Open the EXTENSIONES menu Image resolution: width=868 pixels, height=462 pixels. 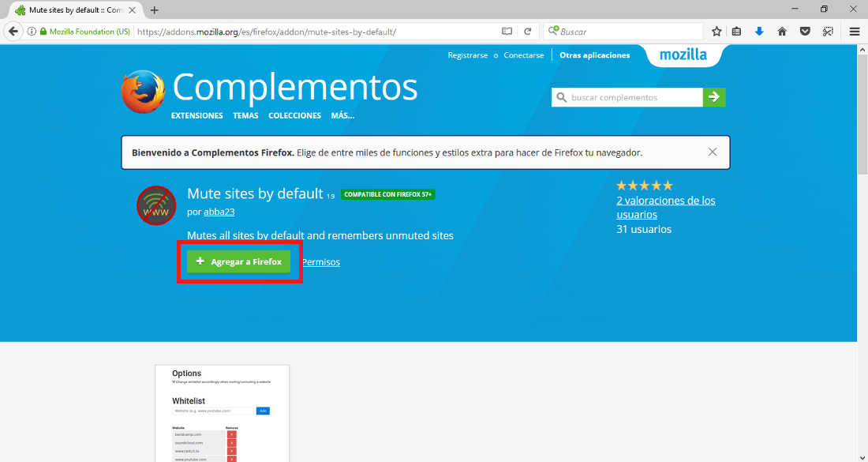(197, 116)
